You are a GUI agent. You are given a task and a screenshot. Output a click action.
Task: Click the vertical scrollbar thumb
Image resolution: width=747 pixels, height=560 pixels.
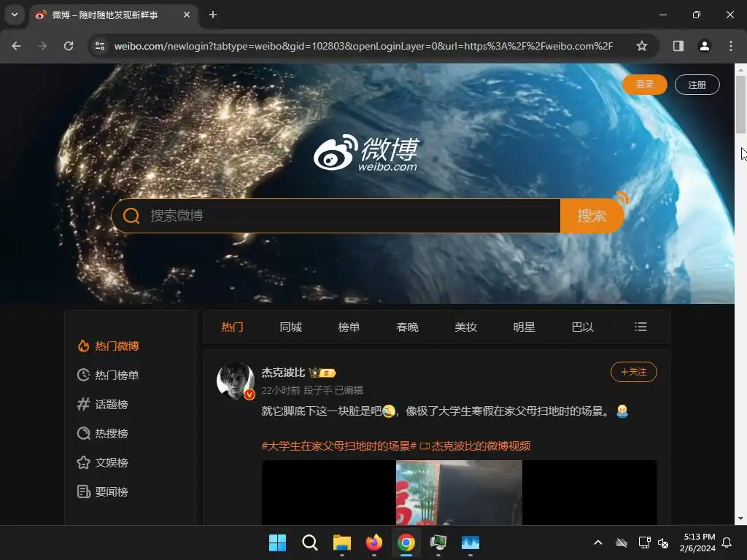740,104
